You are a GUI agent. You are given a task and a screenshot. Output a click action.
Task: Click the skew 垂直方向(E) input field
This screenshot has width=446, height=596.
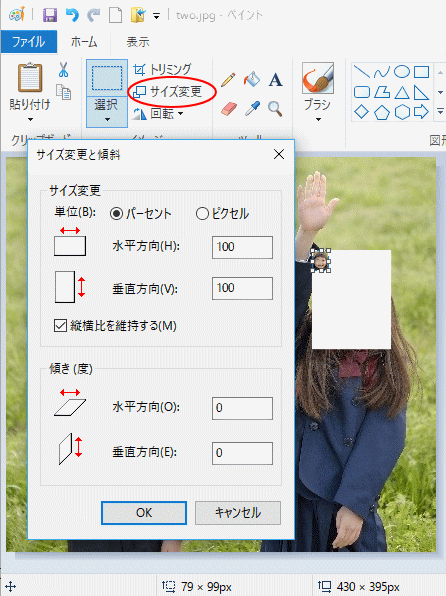pyautogui.click(x=242, y=453)
